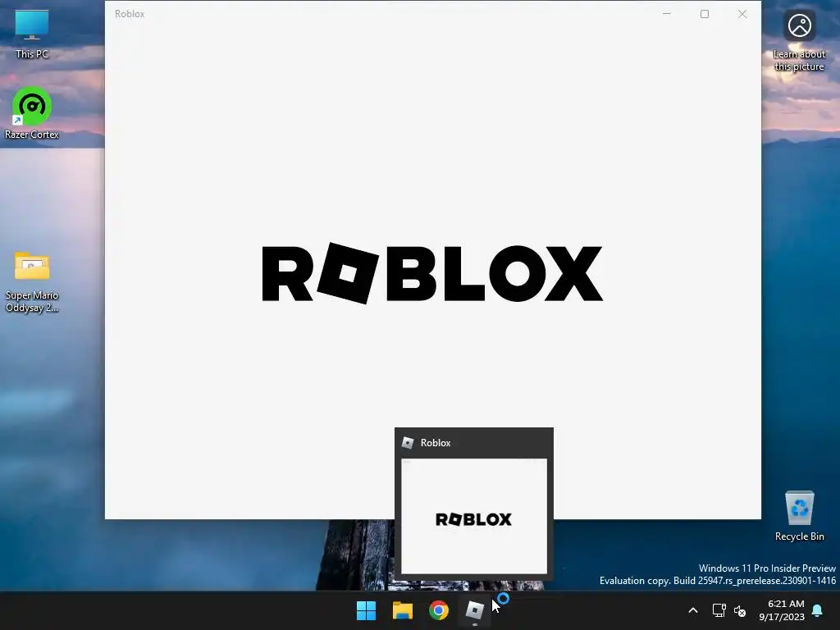Select the Roblox taskbar preview thumbnail

(474, 516)
